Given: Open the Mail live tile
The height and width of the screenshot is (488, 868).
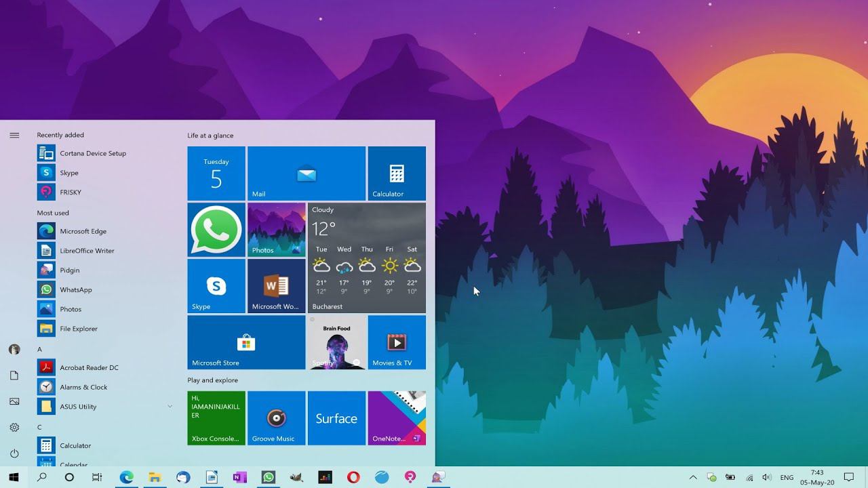Looking at the screenshot, I should coord(307,174).
